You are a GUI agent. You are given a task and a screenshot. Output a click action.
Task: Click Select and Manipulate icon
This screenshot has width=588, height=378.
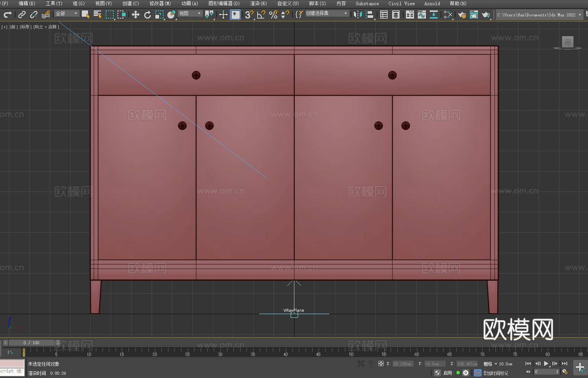pos(223,14)
